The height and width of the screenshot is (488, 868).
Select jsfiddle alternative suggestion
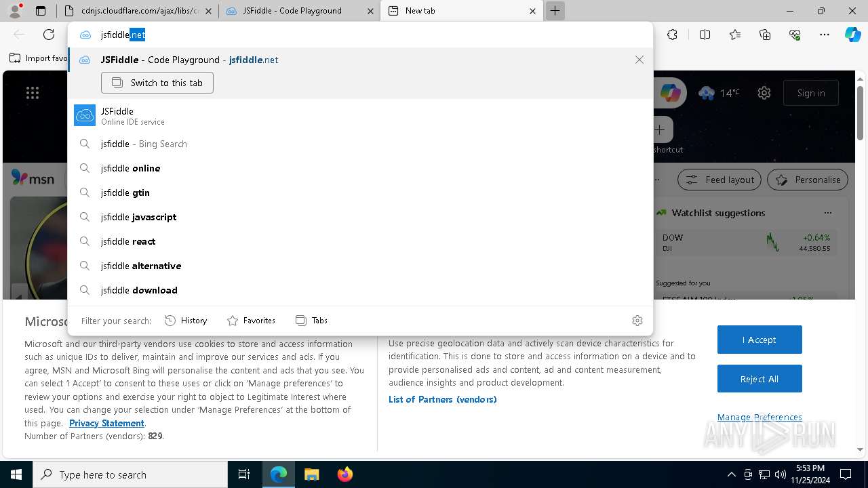click(360, 266)
